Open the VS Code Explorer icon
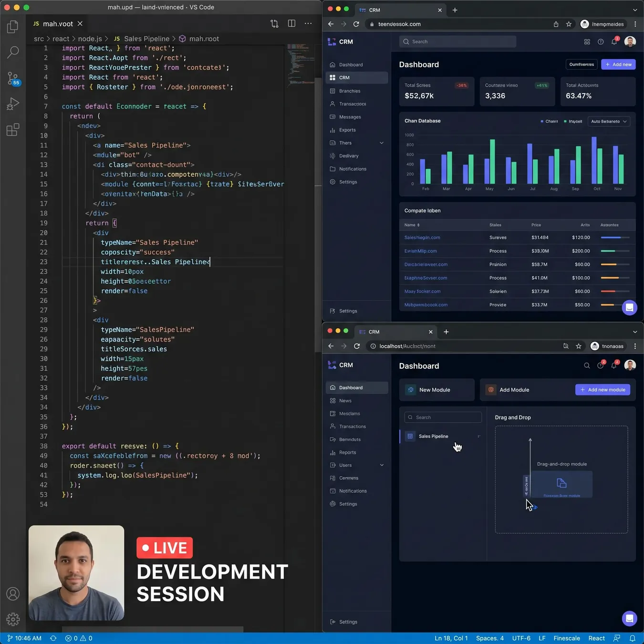 [13, 27]
